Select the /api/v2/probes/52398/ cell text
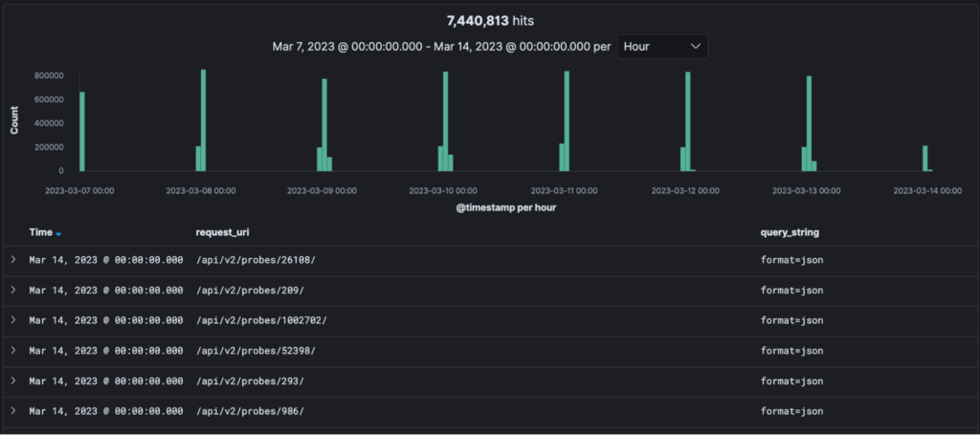The width and height of the screenshot is (980, 435). pyautogui.click(x=256, y=351)
